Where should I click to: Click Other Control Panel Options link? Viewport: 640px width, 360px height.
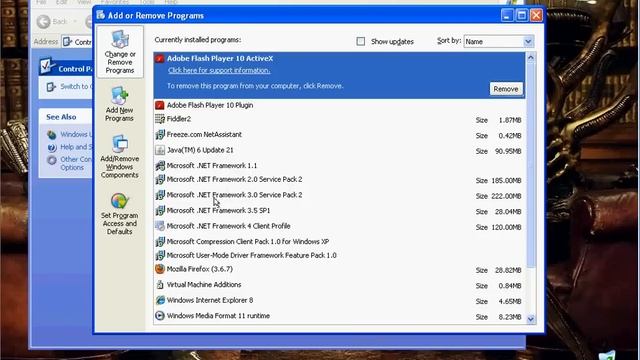click(x=76, y=163)
